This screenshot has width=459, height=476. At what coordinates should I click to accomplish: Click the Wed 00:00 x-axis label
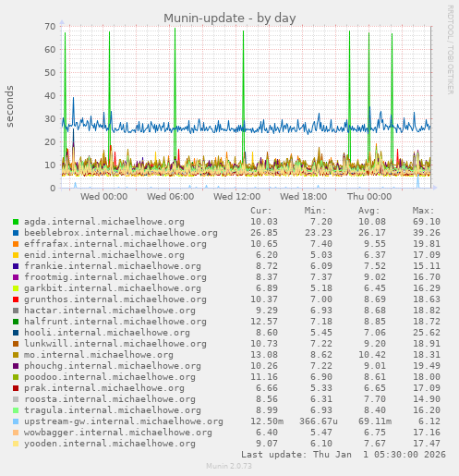click(104, 197)
